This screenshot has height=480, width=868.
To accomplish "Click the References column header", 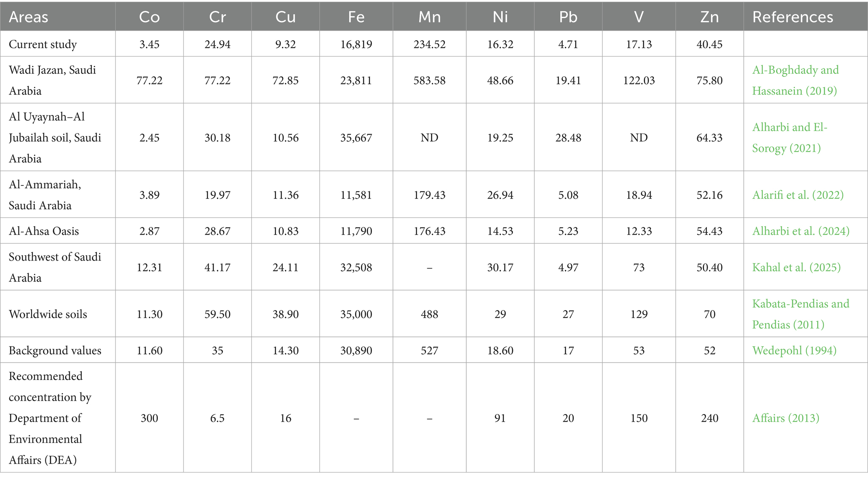I will [792, 17].
